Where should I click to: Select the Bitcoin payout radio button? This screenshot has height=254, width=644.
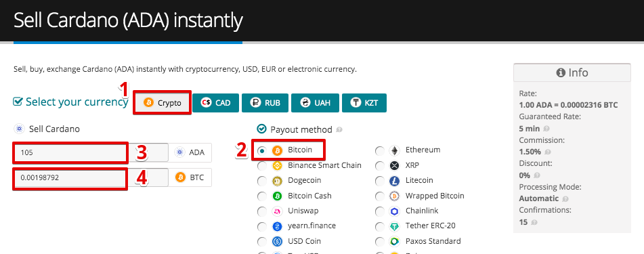(x=261, y=150)
